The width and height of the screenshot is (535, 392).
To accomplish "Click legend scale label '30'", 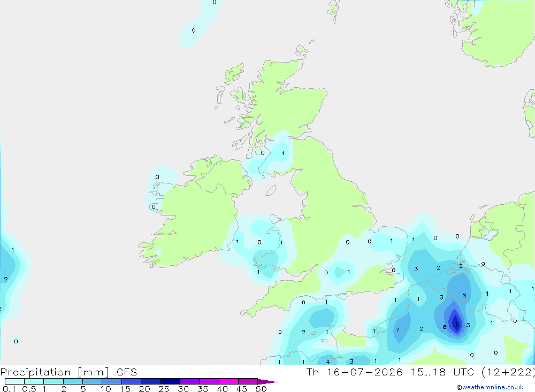I will (x=184, y=389).
